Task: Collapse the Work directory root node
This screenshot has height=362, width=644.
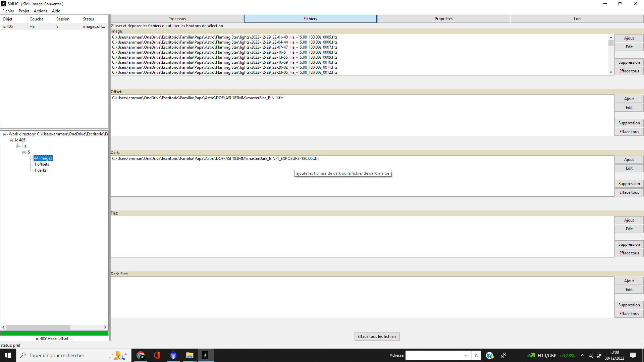Action: pos(5,134)
